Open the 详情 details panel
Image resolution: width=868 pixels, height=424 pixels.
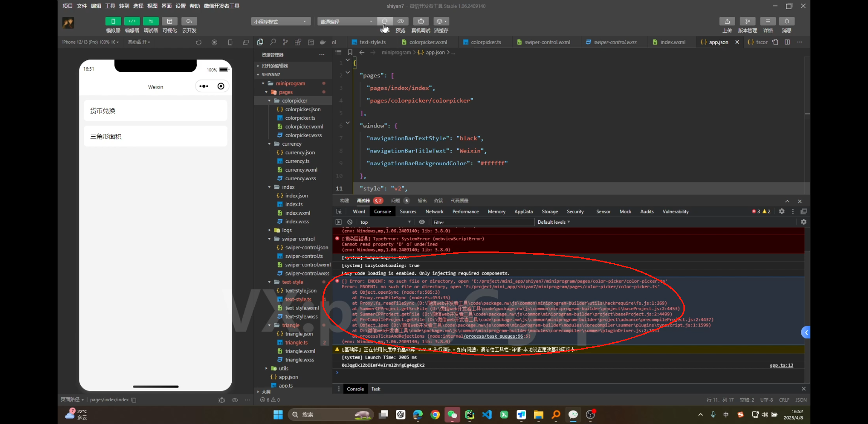pyautogui.click(x=768, y=21)
